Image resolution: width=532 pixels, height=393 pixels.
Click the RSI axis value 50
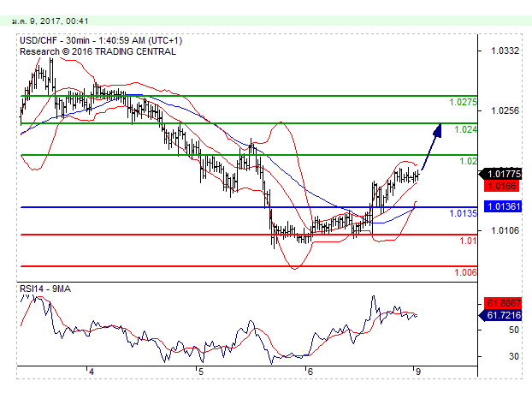click(514, 330)
